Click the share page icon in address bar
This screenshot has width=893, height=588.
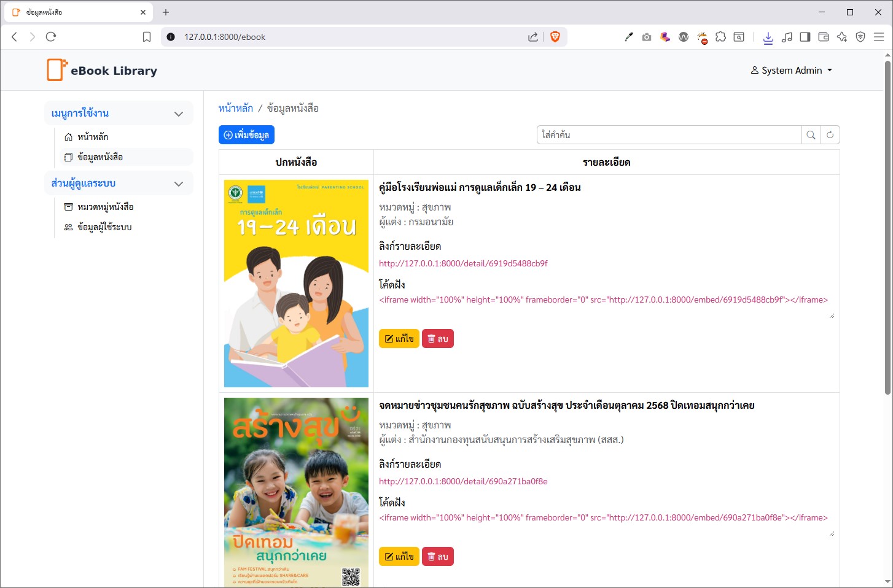tap(532, 37)
